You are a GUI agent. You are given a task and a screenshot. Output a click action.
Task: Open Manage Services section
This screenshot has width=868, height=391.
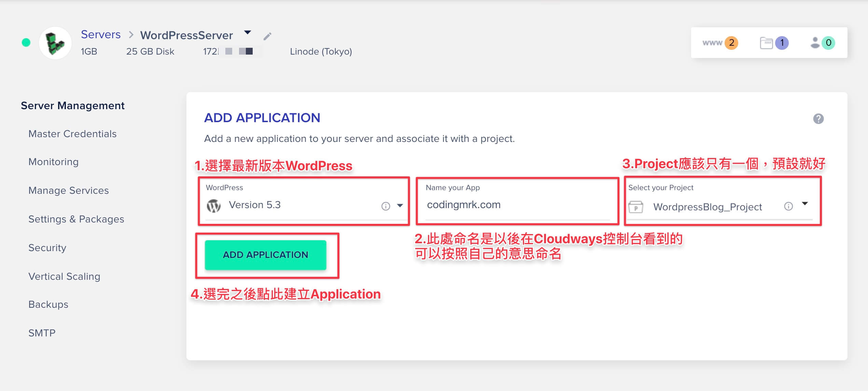point(69,190)
